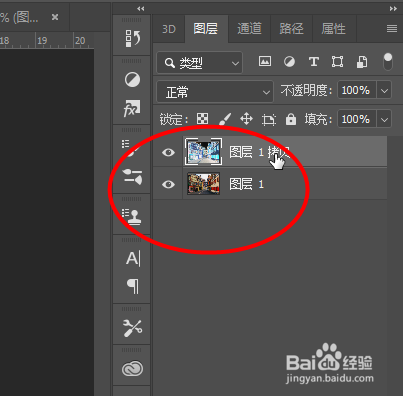The image size is (403, 396).
Task: Click the 填充 100% value field
Action: click(357, 119)
